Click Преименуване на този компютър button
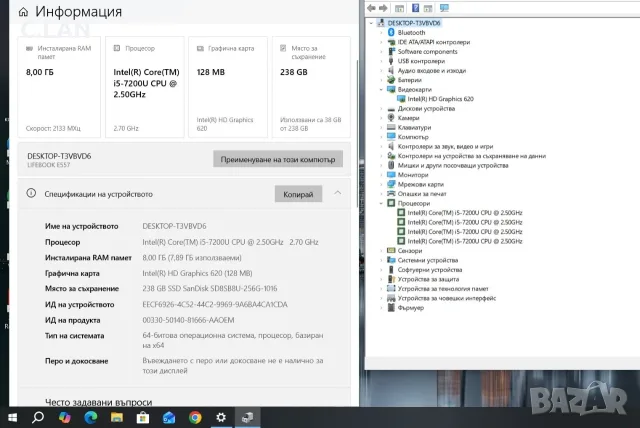640x428 pixels. tap(278, 159)
